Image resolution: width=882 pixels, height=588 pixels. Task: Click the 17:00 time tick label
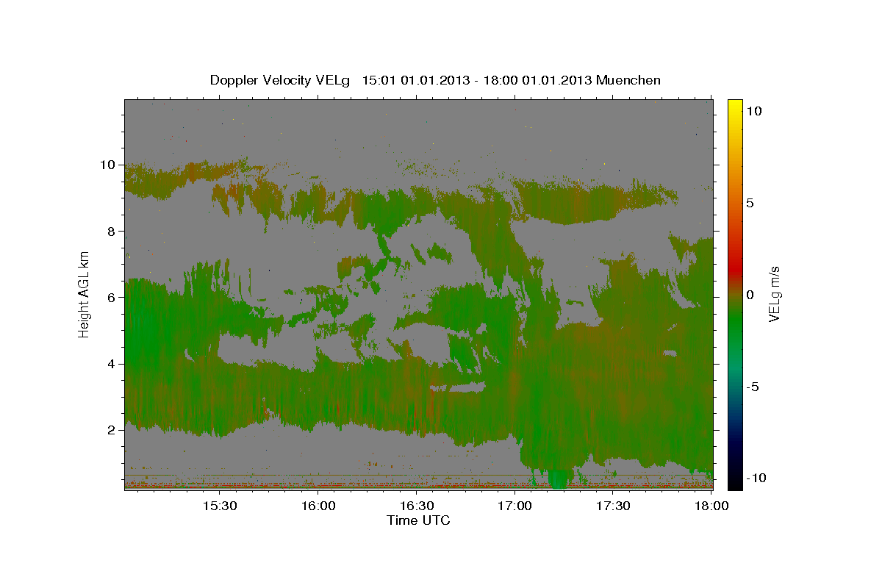click(x=515, y=506)
